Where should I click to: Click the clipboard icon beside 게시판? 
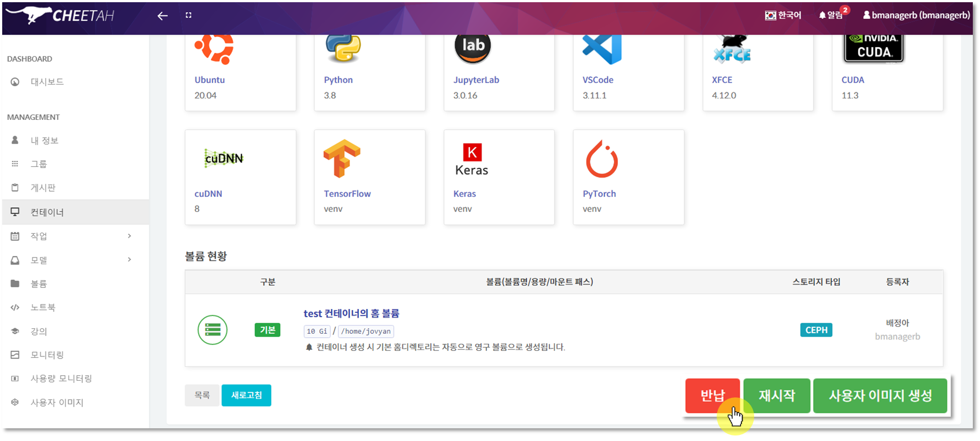tap(15, 187)
